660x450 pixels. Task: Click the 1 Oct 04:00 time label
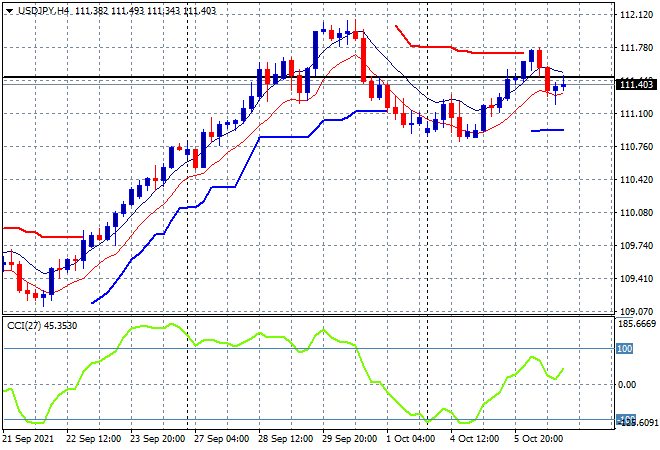click(x=411, y=439)
